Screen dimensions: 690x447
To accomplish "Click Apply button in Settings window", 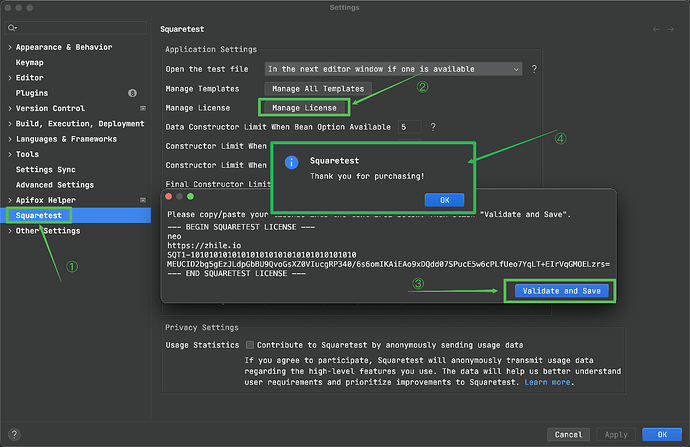I will 616,435.
